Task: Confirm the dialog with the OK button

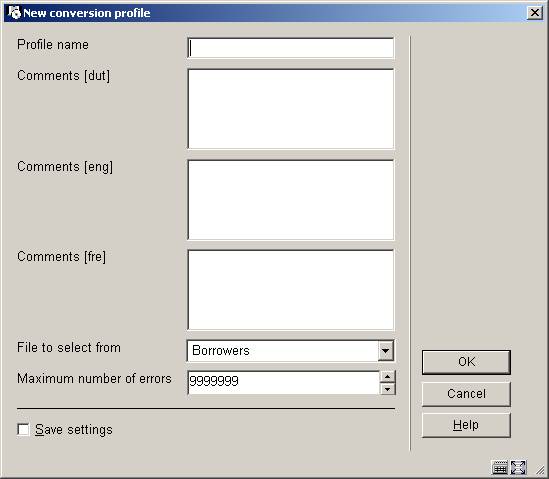Action: point(466,362)
